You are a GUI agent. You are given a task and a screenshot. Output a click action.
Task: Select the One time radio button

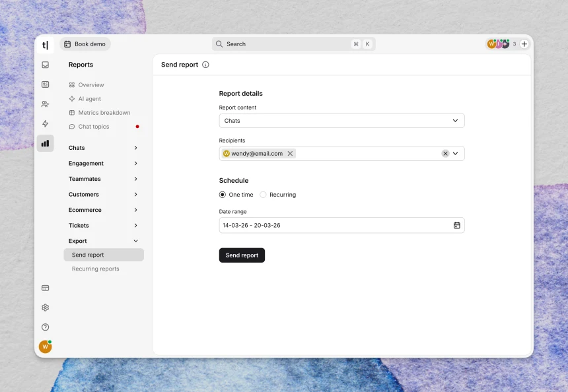[223, 195]
